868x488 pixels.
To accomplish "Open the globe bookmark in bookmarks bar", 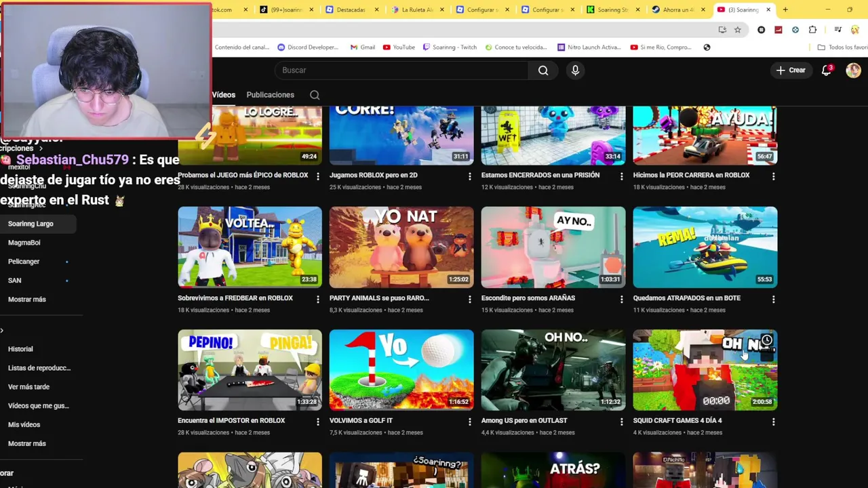I will [707, 47].
